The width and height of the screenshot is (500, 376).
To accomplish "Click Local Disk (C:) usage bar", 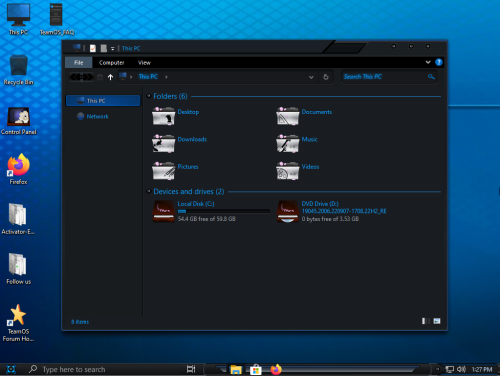I will click(x=223, y=211).
